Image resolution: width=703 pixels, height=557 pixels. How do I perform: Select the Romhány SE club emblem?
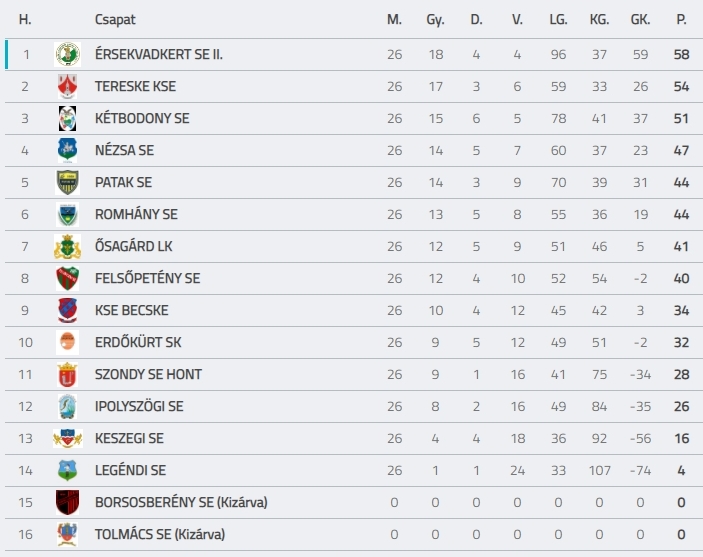[67, 214]
